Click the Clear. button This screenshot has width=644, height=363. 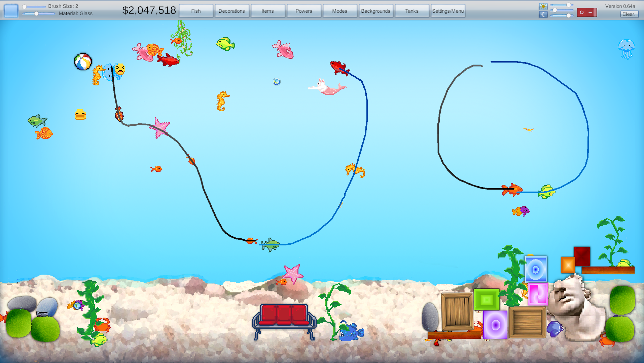pyautogui.click(x=629, y=14)
